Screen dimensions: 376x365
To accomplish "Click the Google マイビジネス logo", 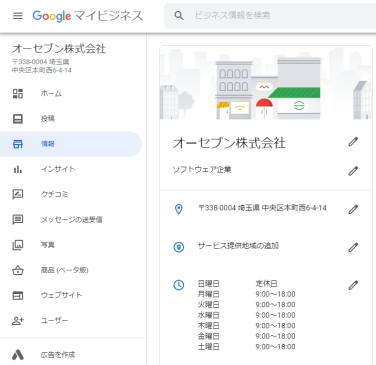I will point(87,16).
